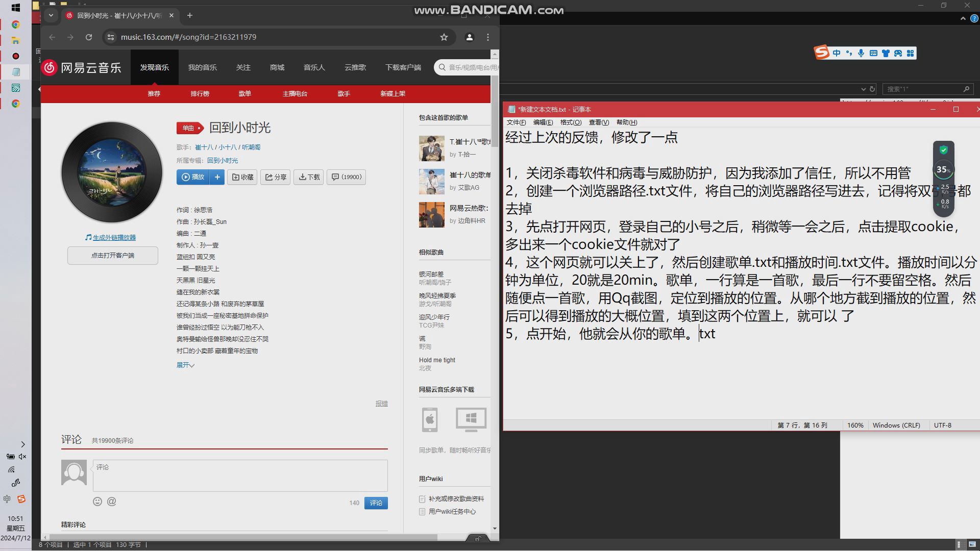Viewport: 980px width, 551px height.
Task: Click the muted volume icon in tray
Action: coord(22,457)
